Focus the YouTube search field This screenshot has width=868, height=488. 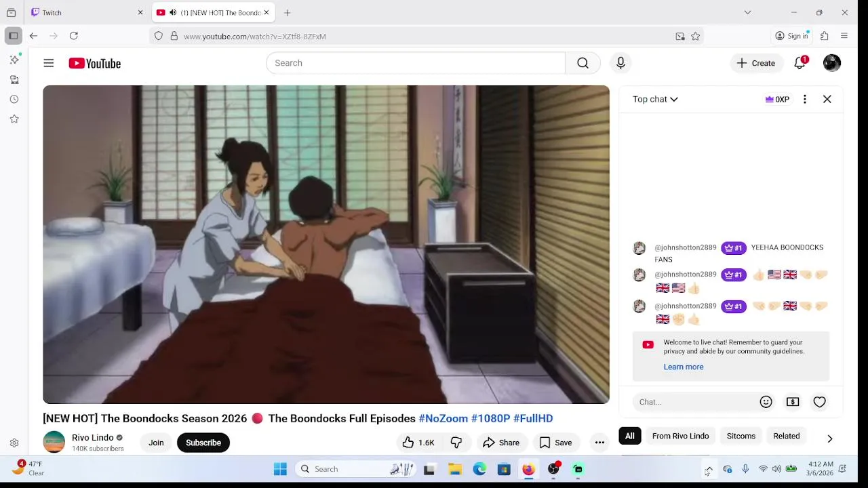pos(415,63)
